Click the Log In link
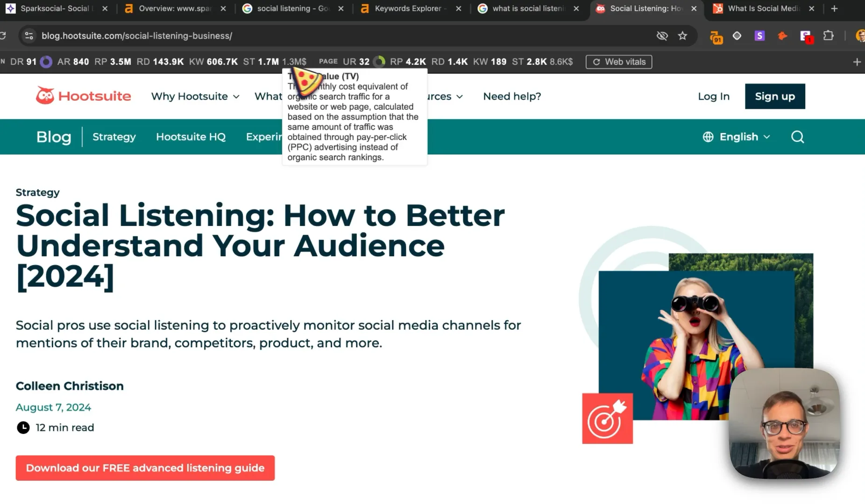 point(714,96)
